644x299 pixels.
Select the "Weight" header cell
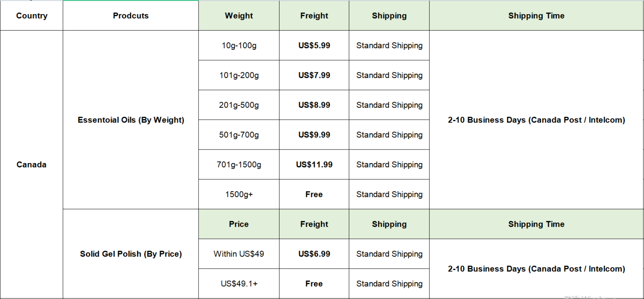pyautogui.click(x=239, y=16)
